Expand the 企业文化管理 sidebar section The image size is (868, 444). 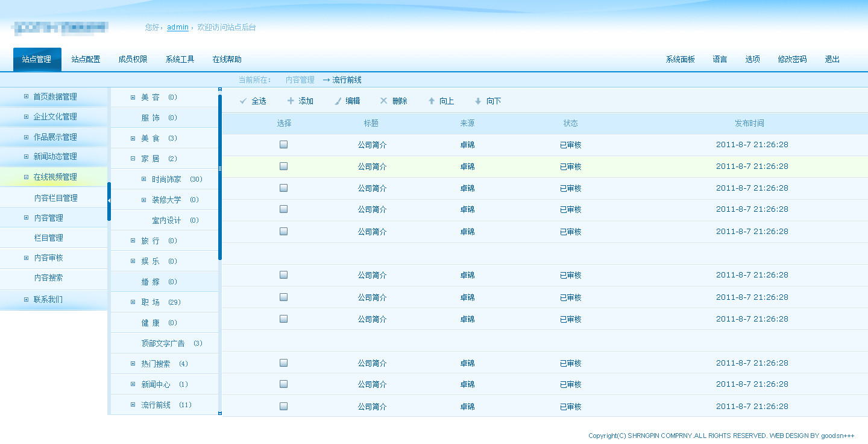(26, 117)
